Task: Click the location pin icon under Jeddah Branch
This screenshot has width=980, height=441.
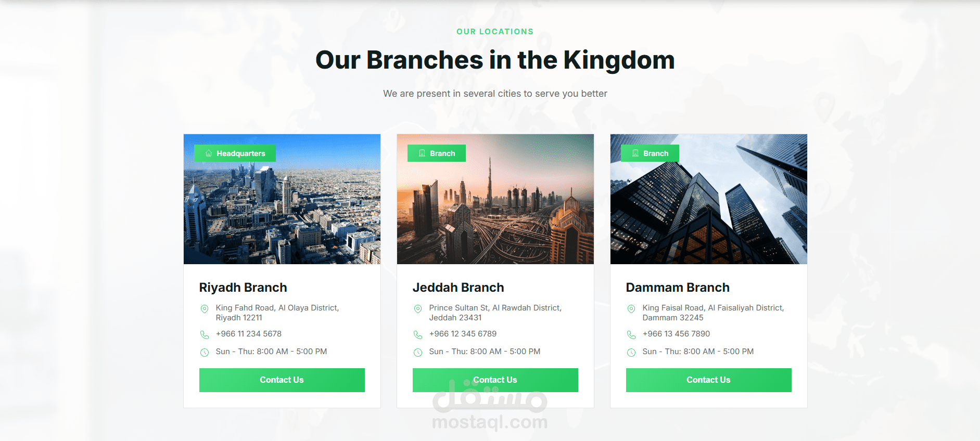Action: tap(418, 309)
